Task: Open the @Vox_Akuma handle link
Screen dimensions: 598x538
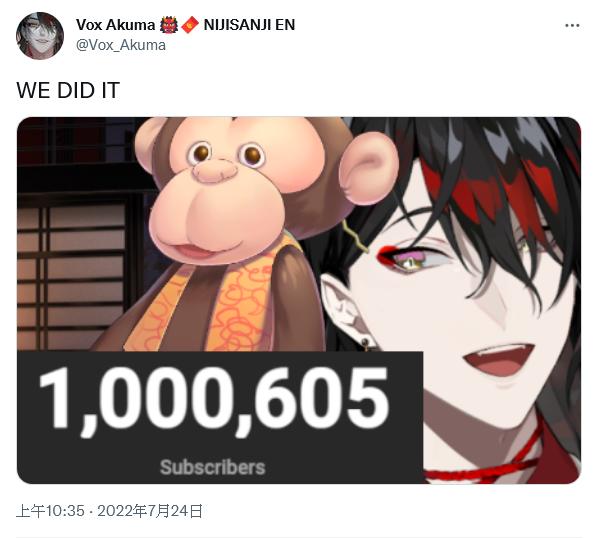Action: tap(121, 45)
